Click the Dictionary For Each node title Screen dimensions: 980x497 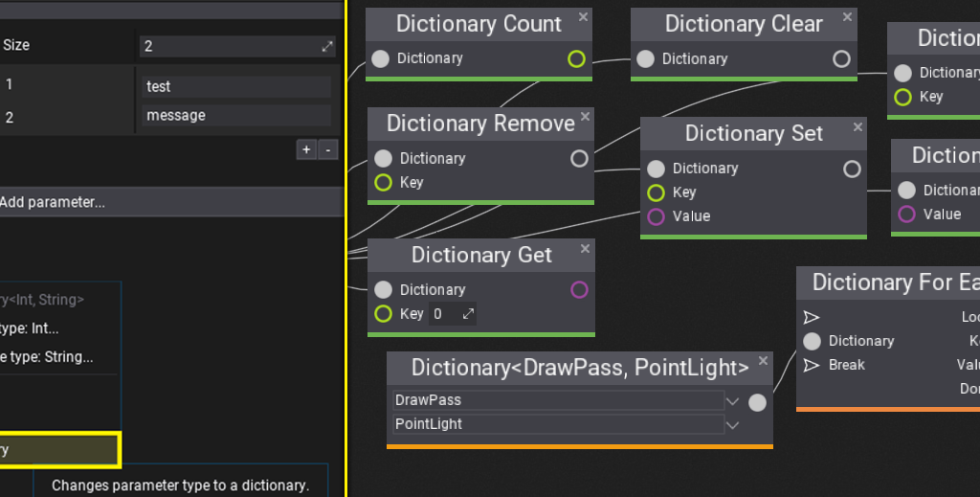[x=896, y=282]
